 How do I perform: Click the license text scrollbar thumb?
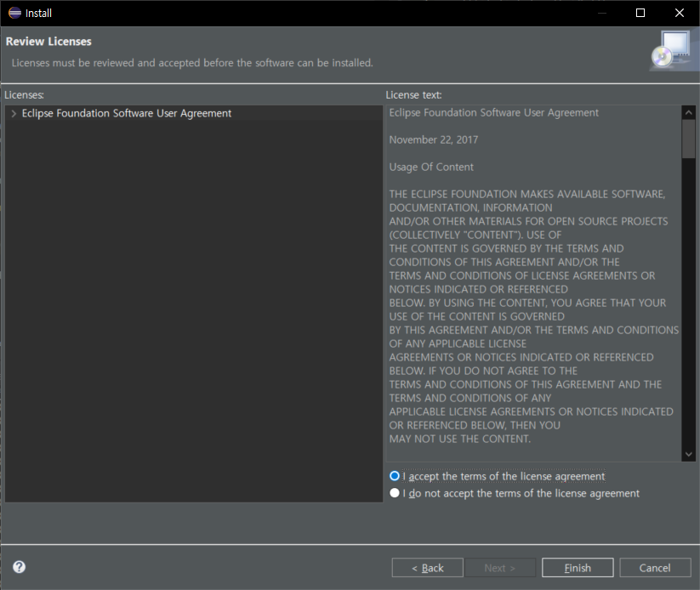pyautogui.click(x=688, y=139)
